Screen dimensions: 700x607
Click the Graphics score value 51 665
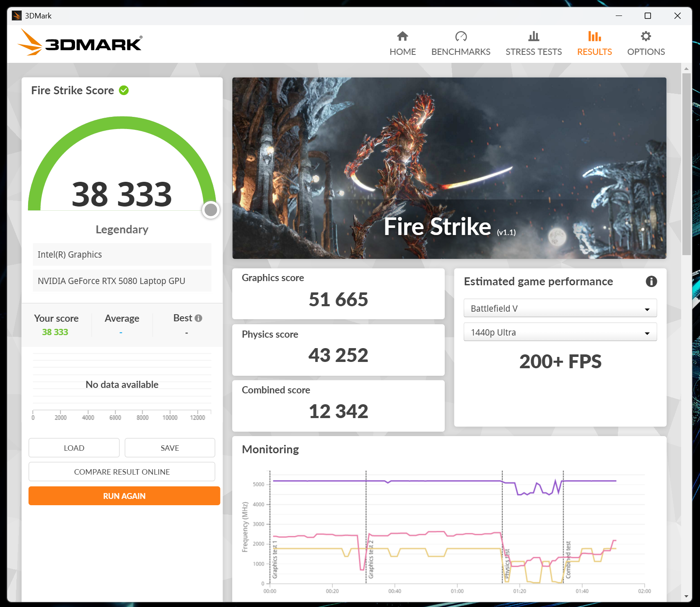(x=338, y=300)
